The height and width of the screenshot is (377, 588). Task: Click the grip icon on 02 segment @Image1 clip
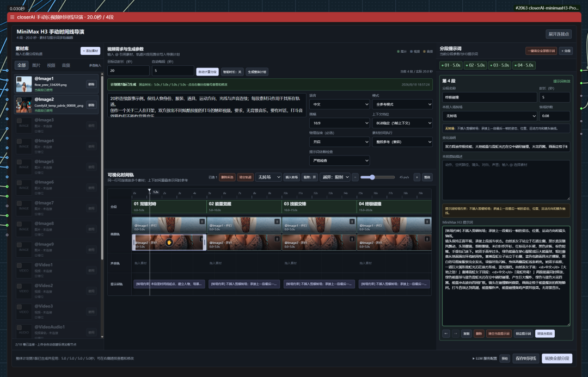coord(277,221)
